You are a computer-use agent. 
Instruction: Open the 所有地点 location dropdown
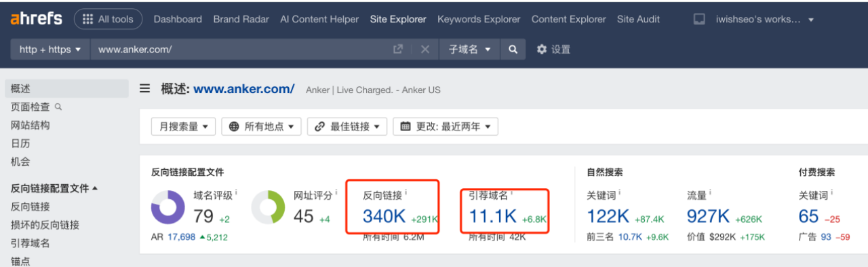(261, 126)
